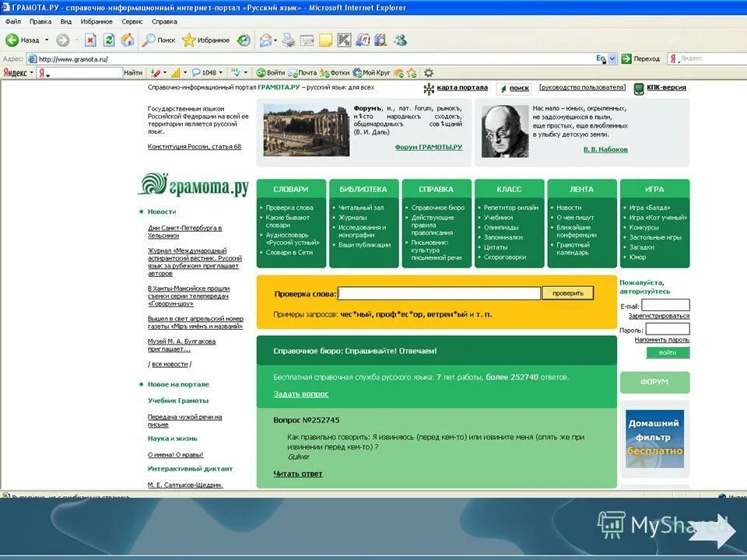Click the green войти login button
The height and width of the screenshot is (560, 747).
click(668, 352)
